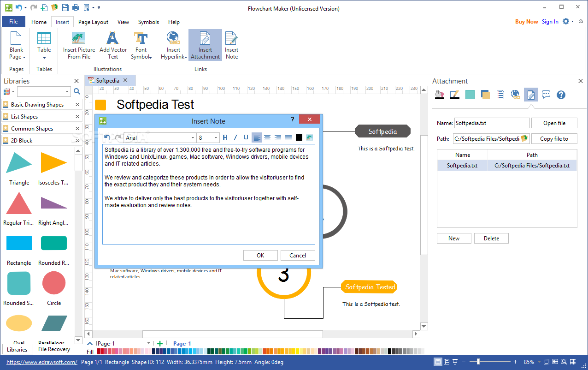Toggle Italic in Insert Note dialog

pos(235,137)
